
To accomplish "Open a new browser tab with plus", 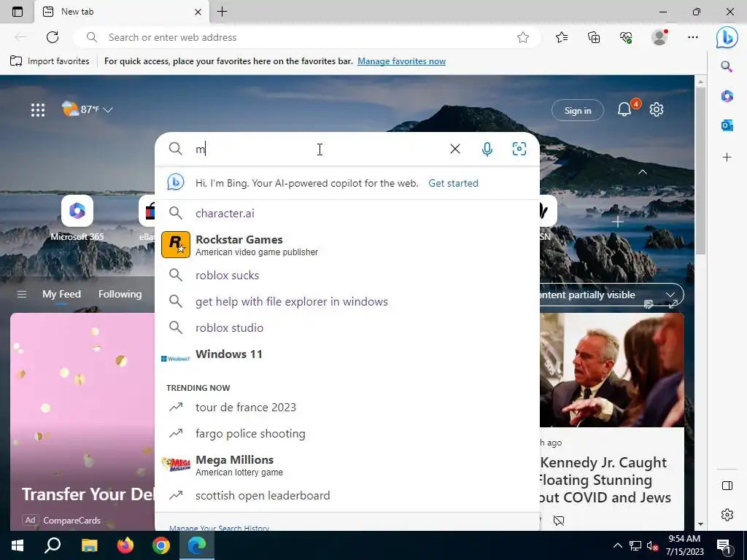I will pyautogui.click(x=222, y=12).
